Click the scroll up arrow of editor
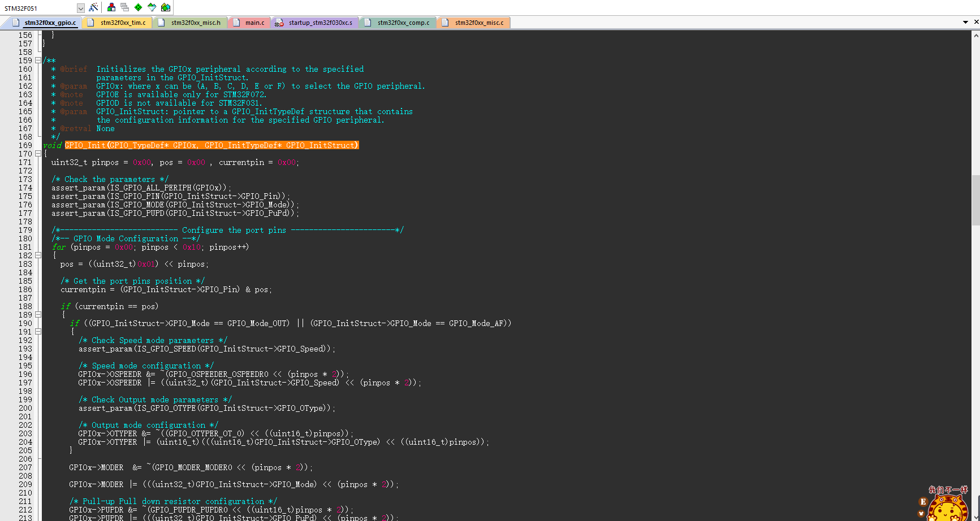 pos(975,34)
